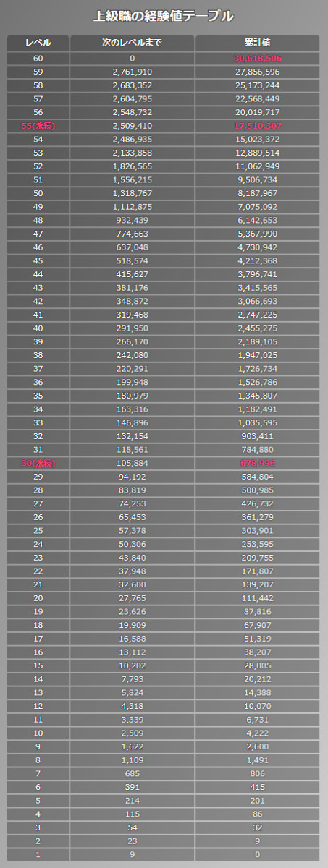Select the pink 17,510,307 cumulative value

click(258, 125)
